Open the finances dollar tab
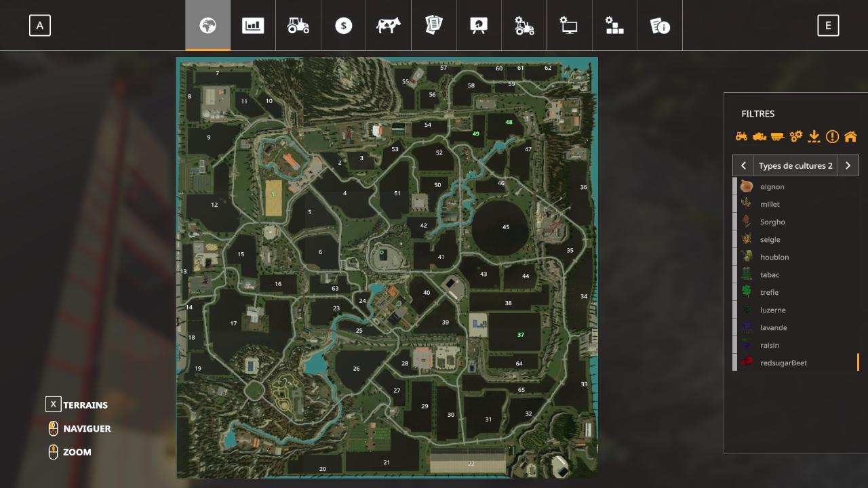Viewport: 868px width, 488px height. [x=344, y=26]
